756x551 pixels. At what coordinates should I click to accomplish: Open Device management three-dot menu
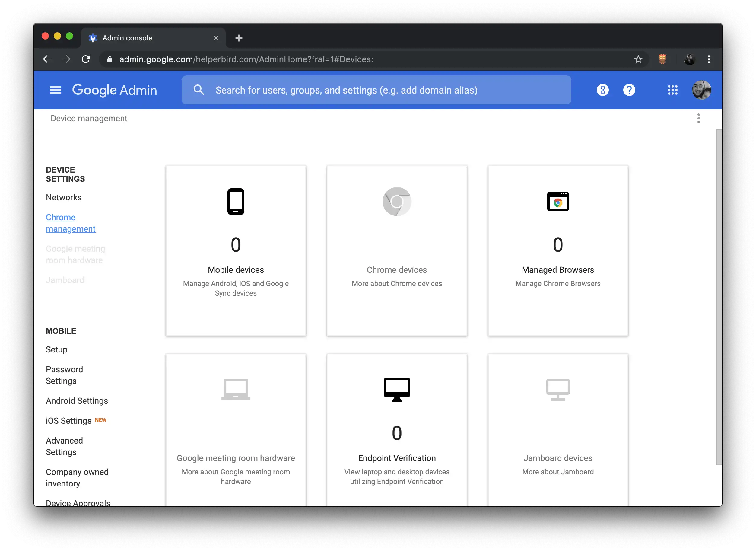[x=698, y=118]
